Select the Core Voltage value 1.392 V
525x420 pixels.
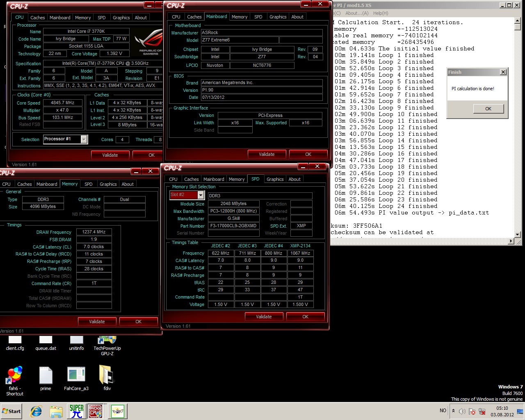coord(114,54)
